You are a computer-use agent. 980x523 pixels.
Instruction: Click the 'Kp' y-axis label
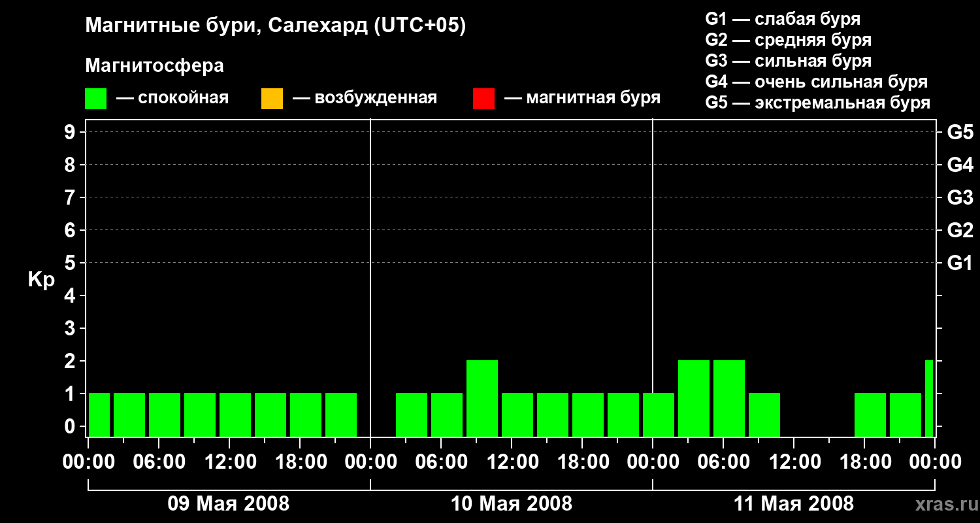(41, 280)
